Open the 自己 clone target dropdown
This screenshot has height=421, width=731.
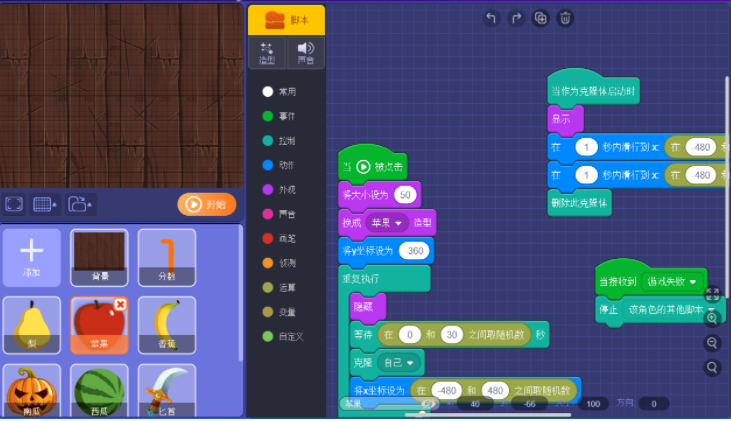pos(407,360)
